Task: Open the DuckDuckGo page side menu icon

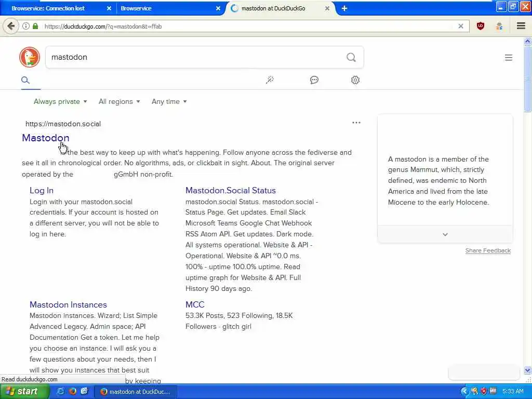Action: 508,58
